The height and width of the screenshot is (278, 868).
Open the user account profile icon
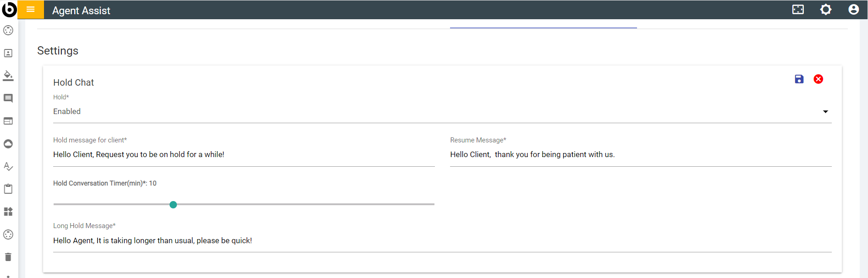click(x=853, y=10)
